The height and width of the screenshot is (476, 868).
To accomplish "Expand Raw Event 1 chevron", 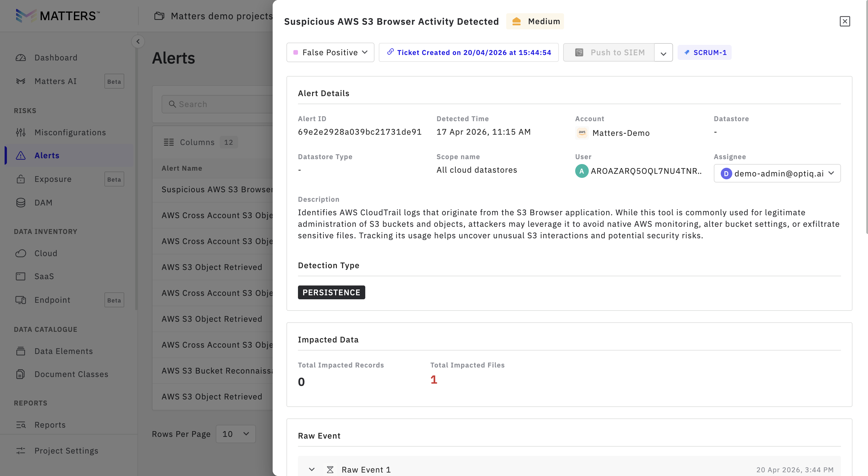I will tap(312, 469).
